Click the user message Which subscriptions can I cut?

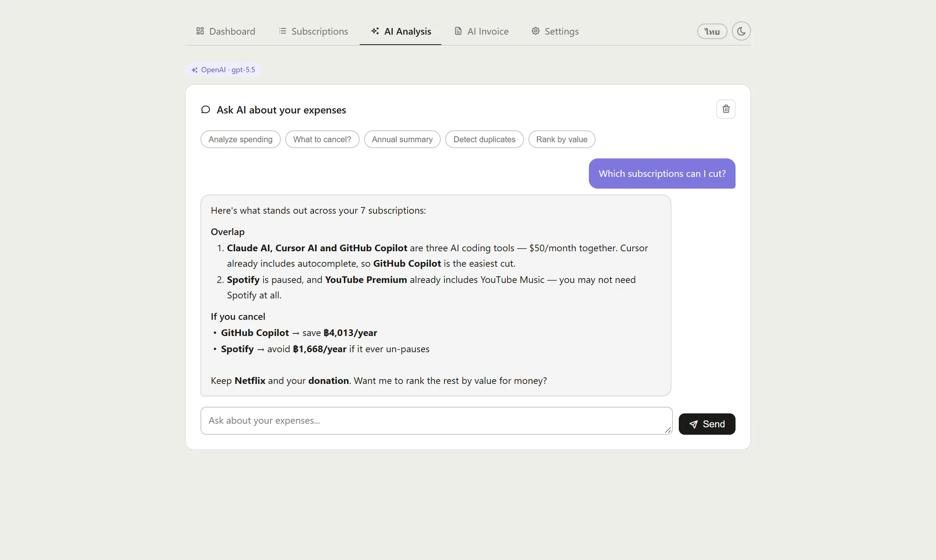pos(662,174)
